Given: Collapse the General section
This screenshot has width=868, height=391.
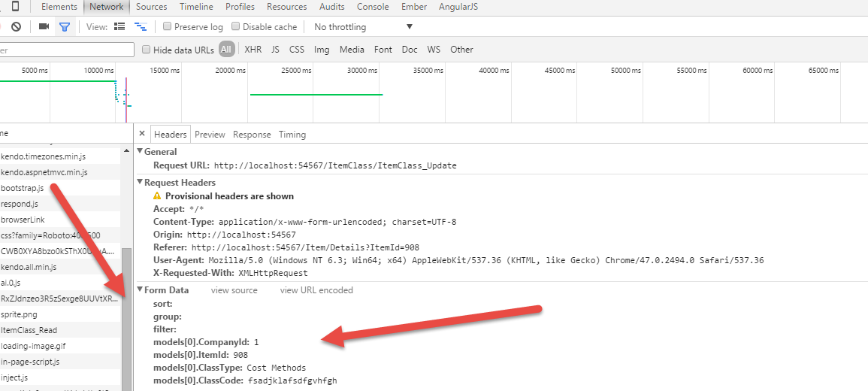Looking at the screenshot, I should tap(140, 151).
